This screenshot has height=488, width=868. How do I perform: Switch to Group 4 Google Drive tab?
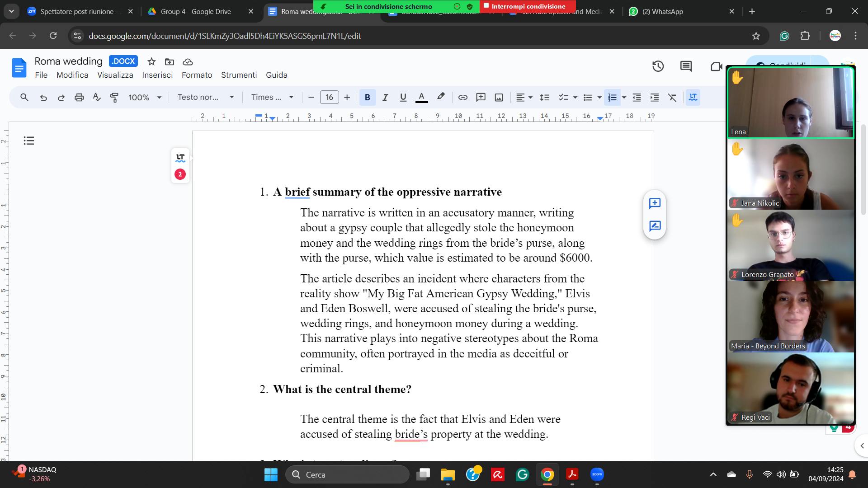[x=201, y=11]
